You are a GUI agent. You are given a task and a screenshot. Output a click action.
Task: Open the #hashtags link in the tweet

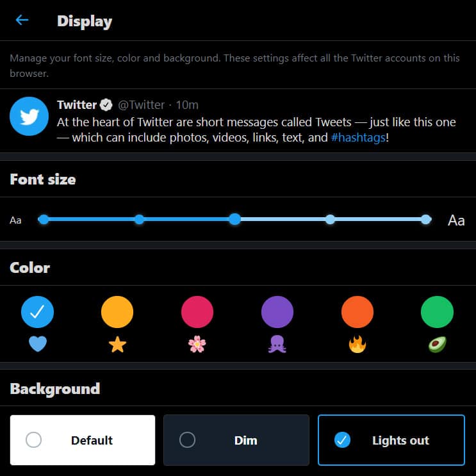pyautogui.click(x=358, y=138)
